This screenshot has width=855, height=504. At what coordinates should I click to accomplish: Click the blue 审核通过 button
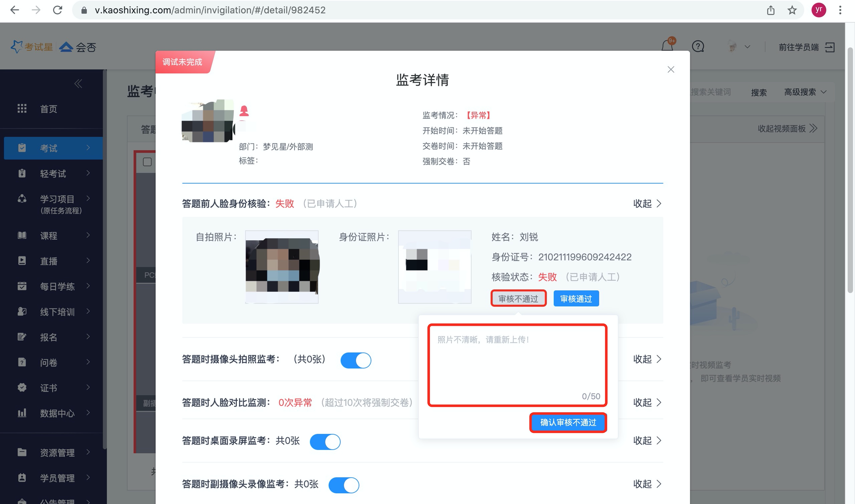coord(576,298)
